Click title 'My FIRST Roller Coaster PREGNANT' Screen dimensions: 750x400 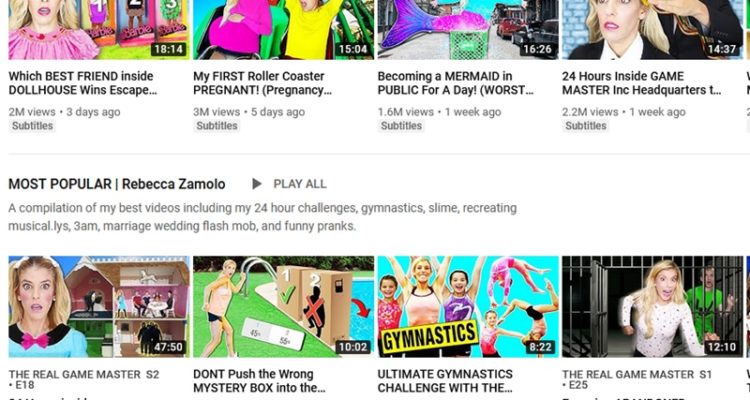click(263, 83)
